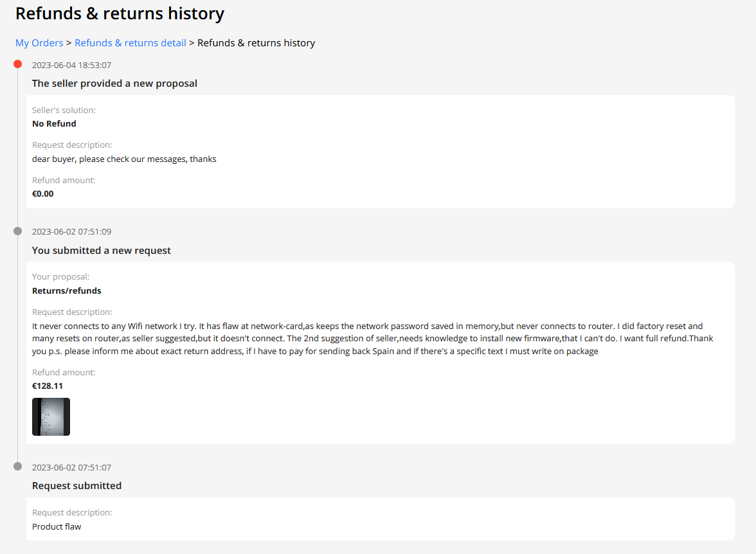Click the 2023-06-02 07:51:09 timestamp
This screenshot has width=756, height=554.
pyautogui.click(x=71, y=231)
